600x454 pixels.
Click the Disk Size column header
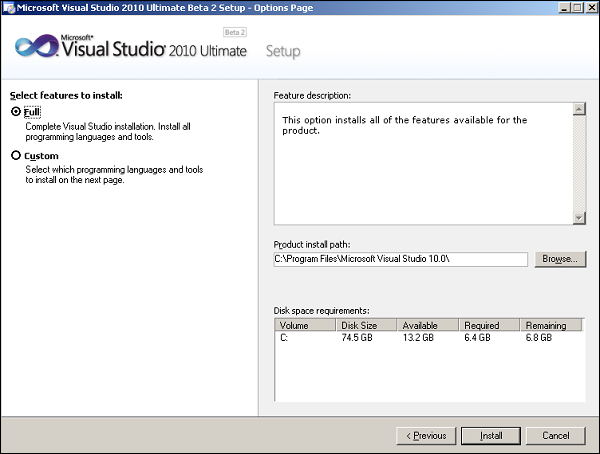365,325
